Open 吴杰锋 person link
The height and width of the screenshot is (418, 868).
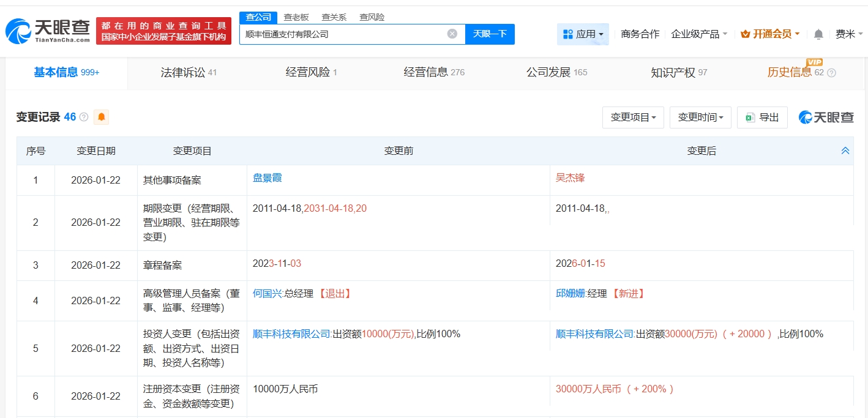pyautogui.click(x=570, y=178)
